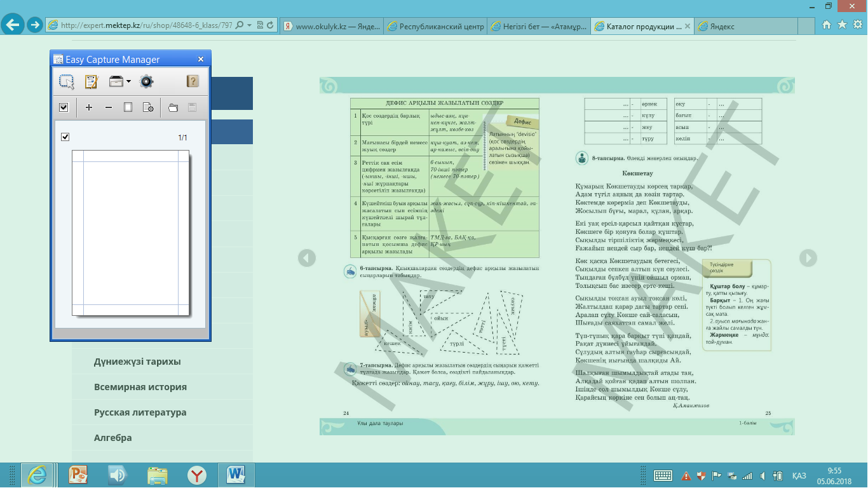Image resolution: width=868 pixels, height=488 pixels.
Task: Click the Түсіндірме сөздік glossary label
Action: click(x=726, y=268)
